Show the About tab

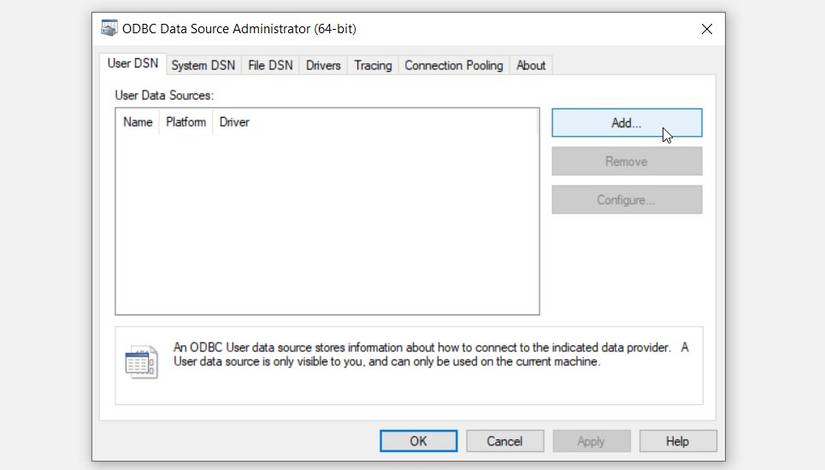click(531, 65)
